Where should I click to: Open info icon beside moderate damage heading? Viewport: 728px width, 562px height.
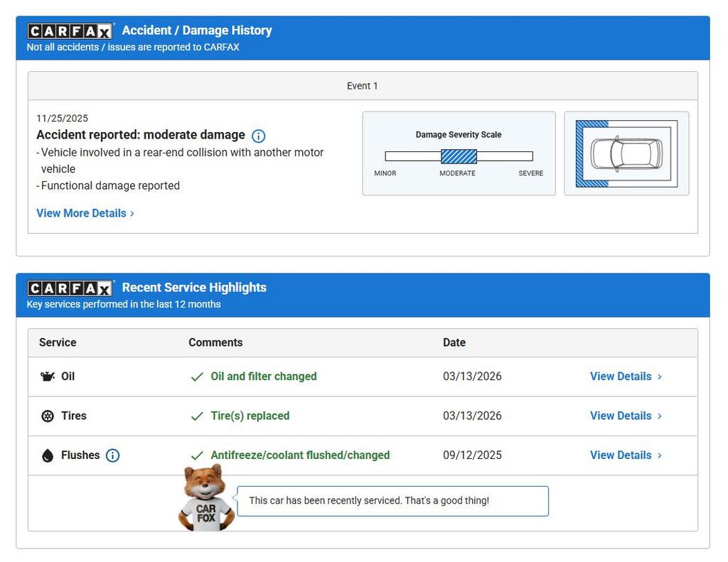point(259,136)
